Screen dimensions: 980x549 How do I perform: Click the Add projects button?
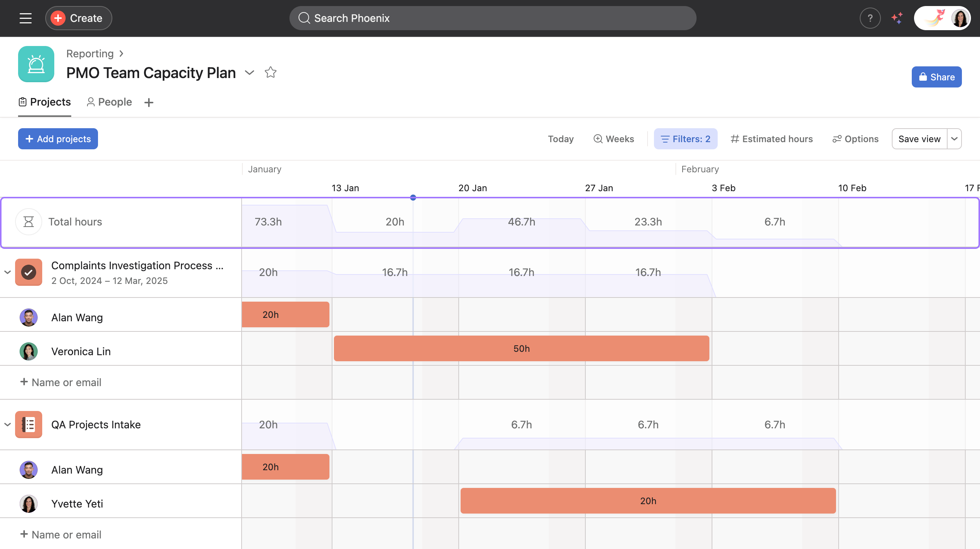point(58,138)
